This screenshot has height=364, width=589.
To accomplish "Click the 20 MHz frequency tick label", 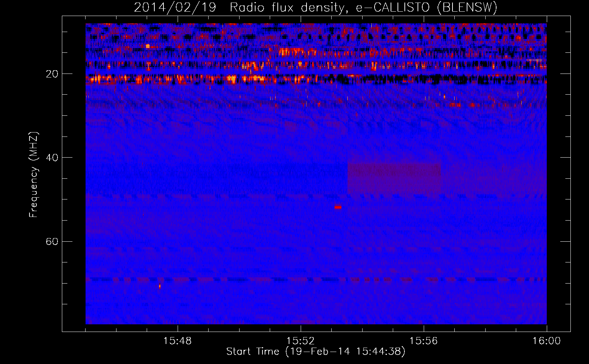I will tap(52, 74).
